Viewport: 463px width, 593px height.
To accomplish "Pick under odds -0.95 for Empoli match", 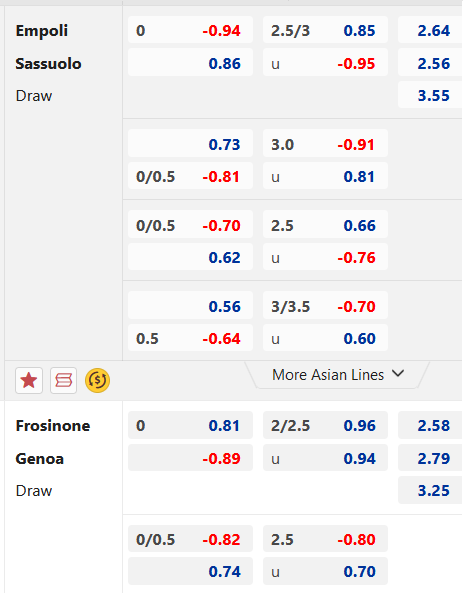I will (x=325, y=63).
